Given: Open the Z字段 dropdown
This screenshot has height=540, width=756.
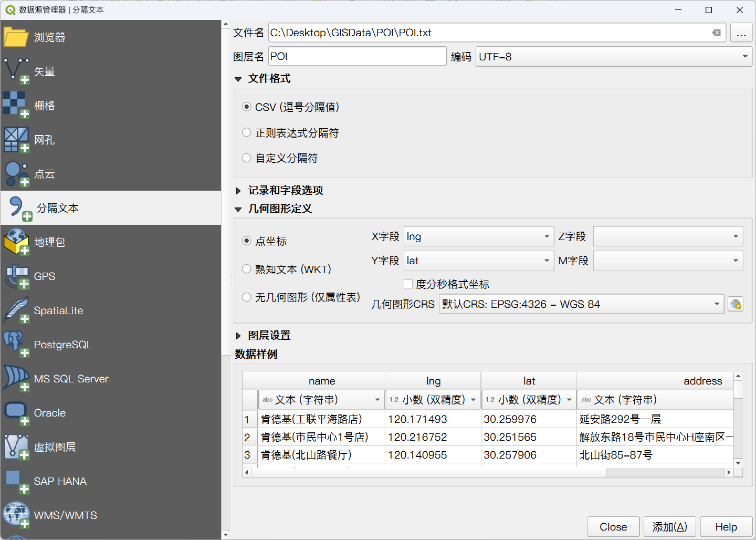Looking at the screenshot, I should (668, 237).
